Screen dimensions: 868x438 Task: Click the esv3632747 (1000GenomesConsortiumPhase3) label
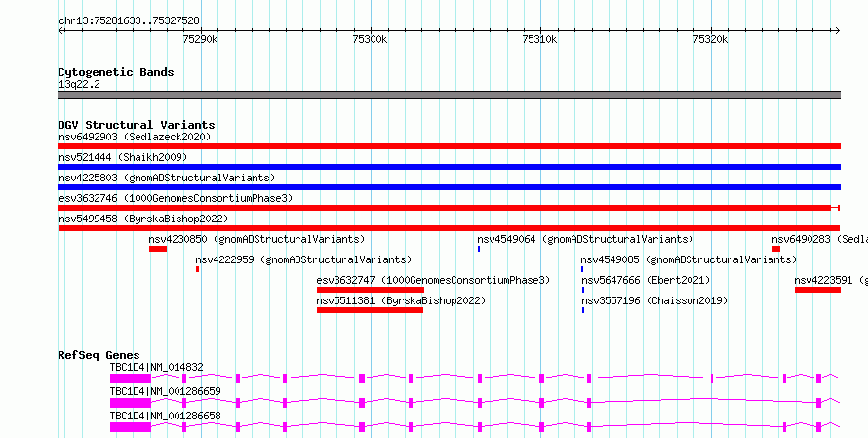point(433,280)
